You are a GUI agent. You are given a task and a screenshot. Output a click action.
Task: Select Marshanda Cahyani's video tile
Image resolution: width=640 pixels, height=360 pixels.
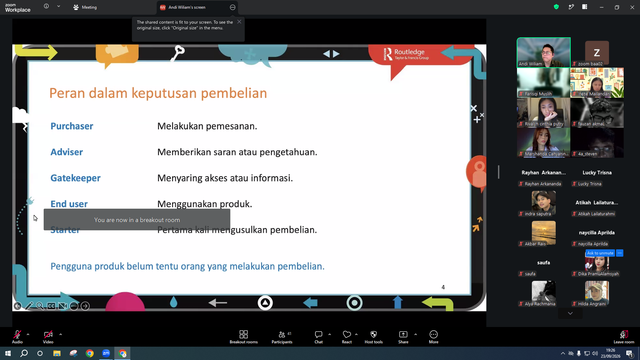click(544, 142)
